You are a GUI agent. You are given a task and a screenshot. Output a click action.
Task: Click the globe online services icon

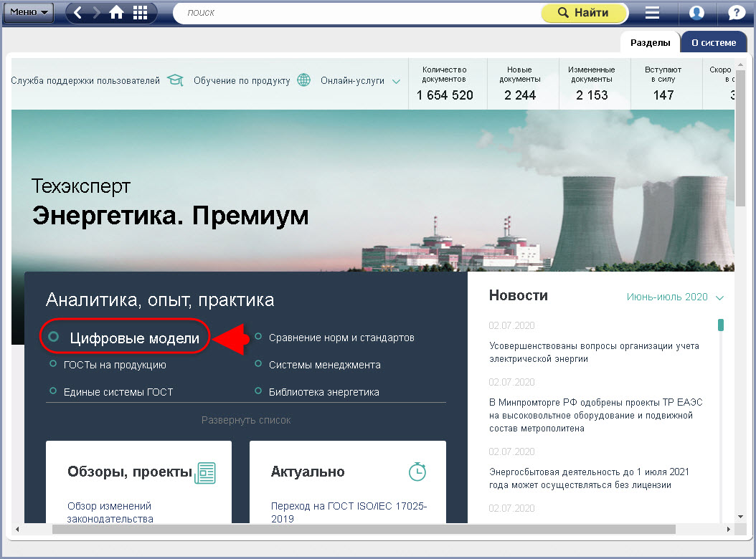coord(303,80)
